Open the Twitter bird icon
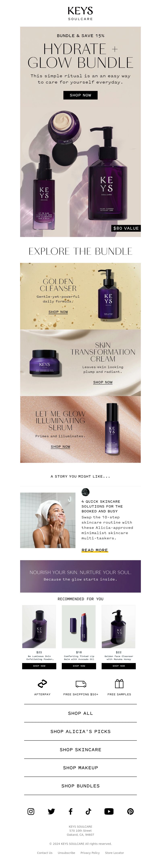Image resolution: width=161 pixels, height=868 pixels. click(x=51, y=811)
